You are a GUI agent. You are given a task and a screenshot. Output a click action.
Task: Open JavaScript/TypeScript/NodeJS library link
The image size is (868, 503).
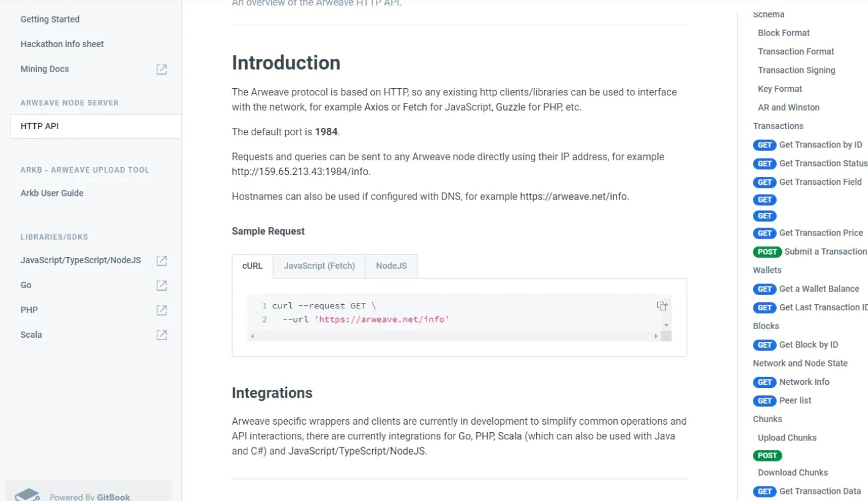click(x=81, y=261)
